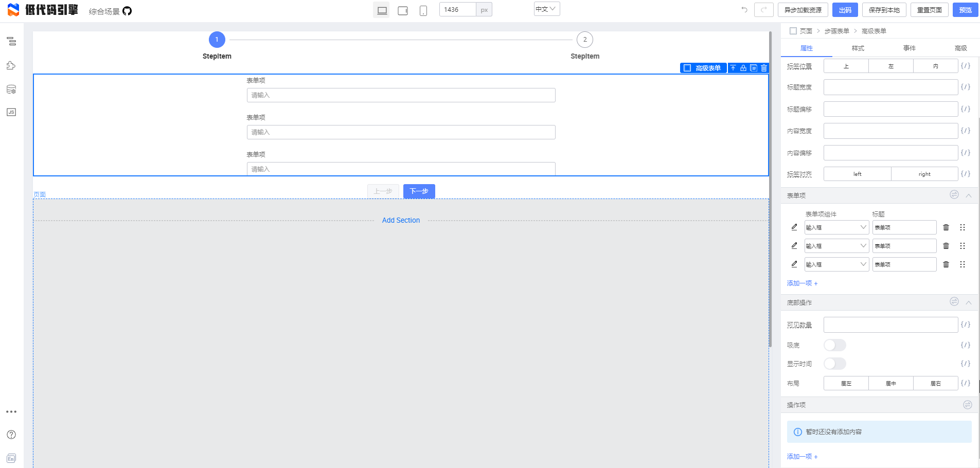980x468 pixels.
Task: Lock the 高级表单 component
Action: pyautogui.click(x=743, y=68)
